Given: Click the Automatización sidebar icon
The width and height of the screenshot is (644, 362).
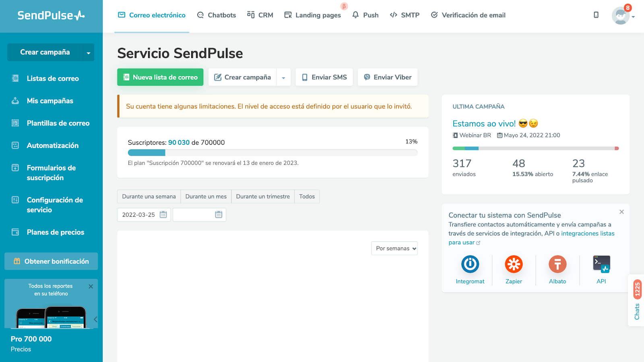Looking at the screenshot, I should [15, 146].
